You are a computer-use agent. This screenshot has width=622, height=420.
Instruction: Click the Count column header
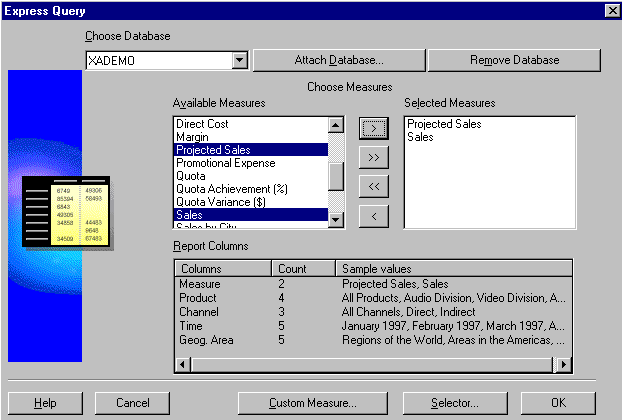coord(303,268)
